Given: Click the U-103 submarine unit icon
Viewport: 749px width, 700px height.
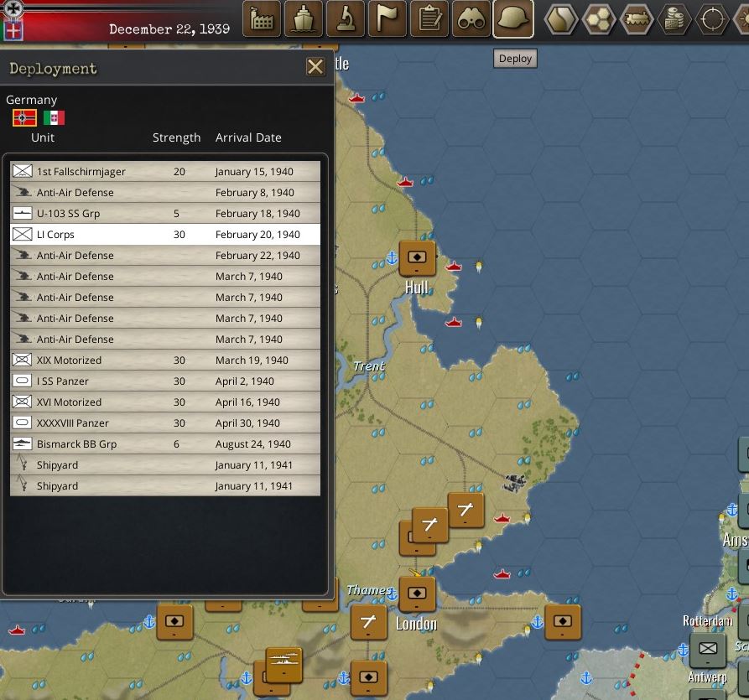Looking at the screenshot, I should (x=22, y=213).
